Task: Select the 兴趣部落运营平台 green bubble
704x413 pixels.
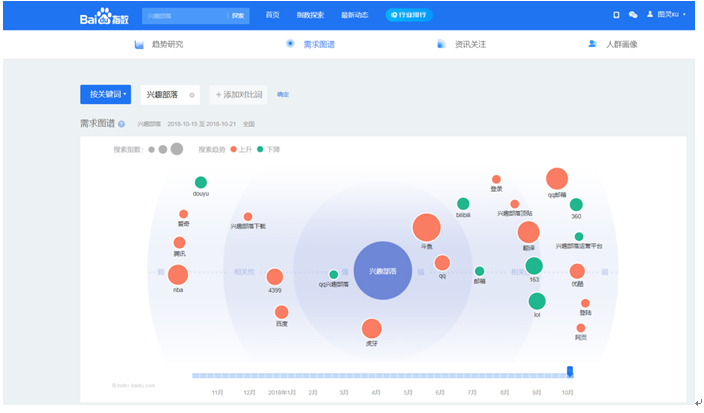Action: 579,237
